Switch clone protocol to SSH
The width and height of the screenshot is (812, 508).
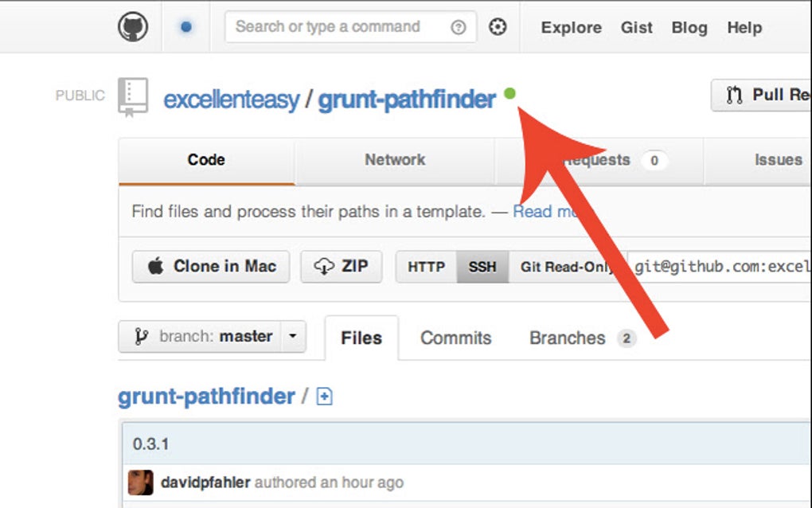tap(482, 267)
